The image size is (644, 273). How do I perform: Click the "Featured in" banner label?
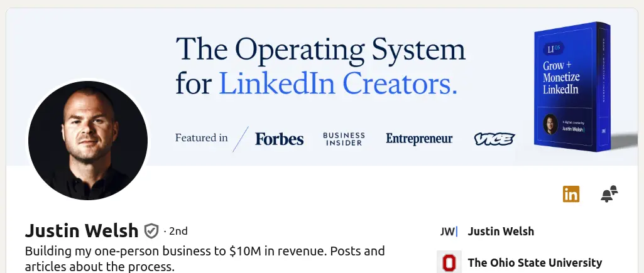201,137
